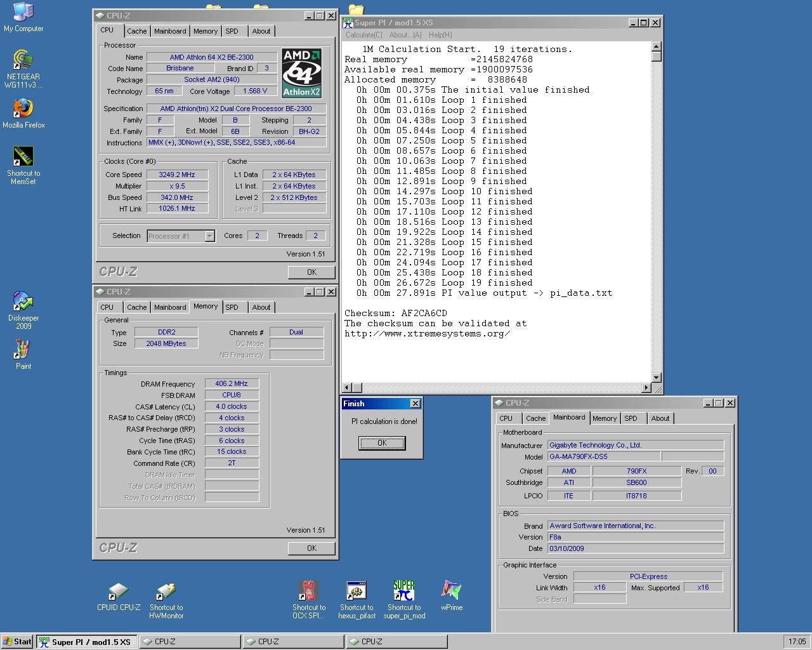
Task: Open the Calculate menu in Super PI
Action: click(364, 35)
